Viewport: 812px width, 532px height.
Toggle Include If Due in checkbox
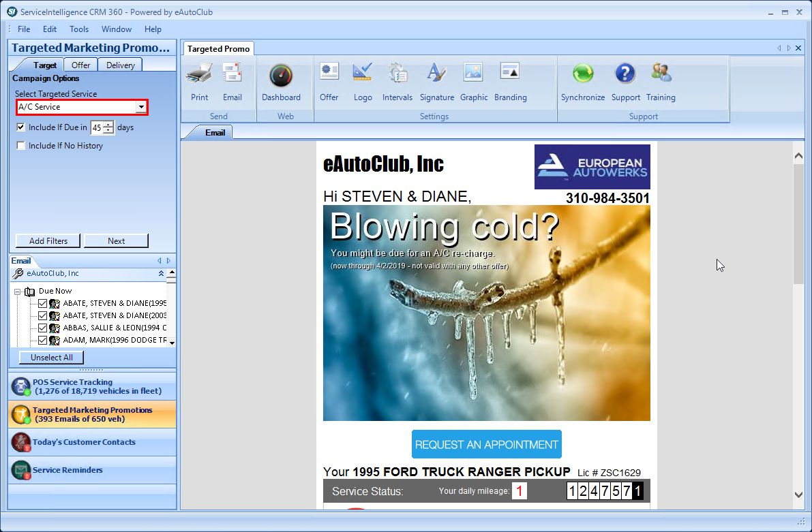pyautogui.click(x=20, y=127)
